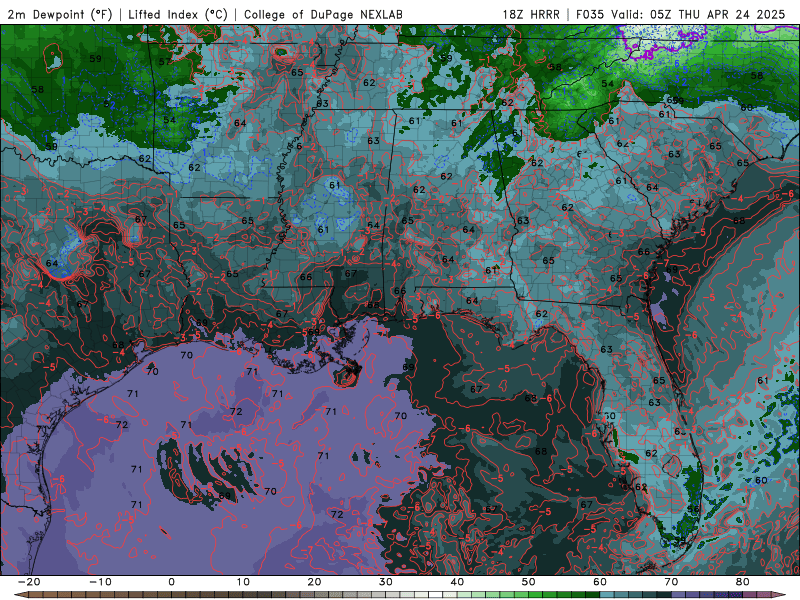This screenshot has width=800, height=600.
Task: Click the "60" color scale label
Action: point(600,582)
